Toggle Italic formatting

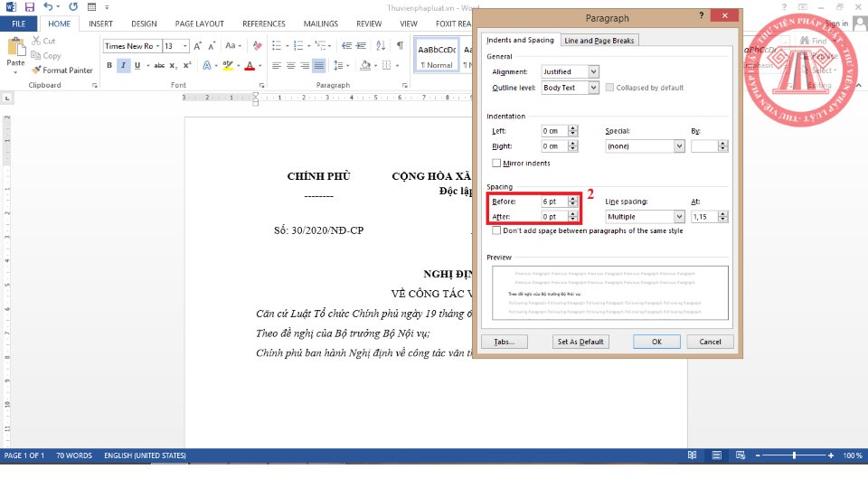coord(123,65)
